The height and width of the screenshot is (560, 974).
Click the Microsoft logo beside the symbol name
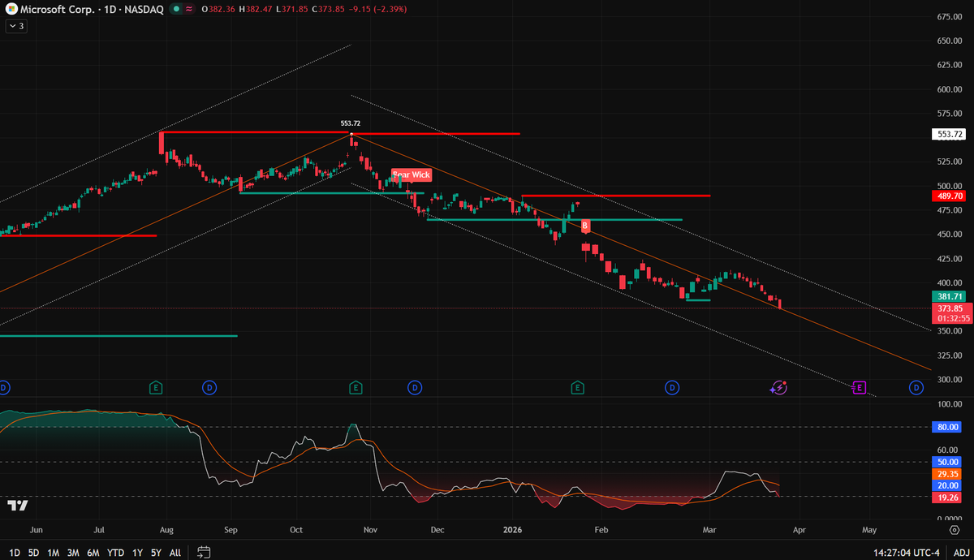pos(10,10)
